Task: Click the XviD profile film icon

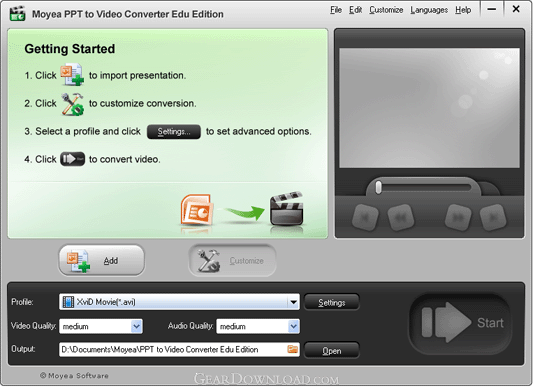Action: 68,302
